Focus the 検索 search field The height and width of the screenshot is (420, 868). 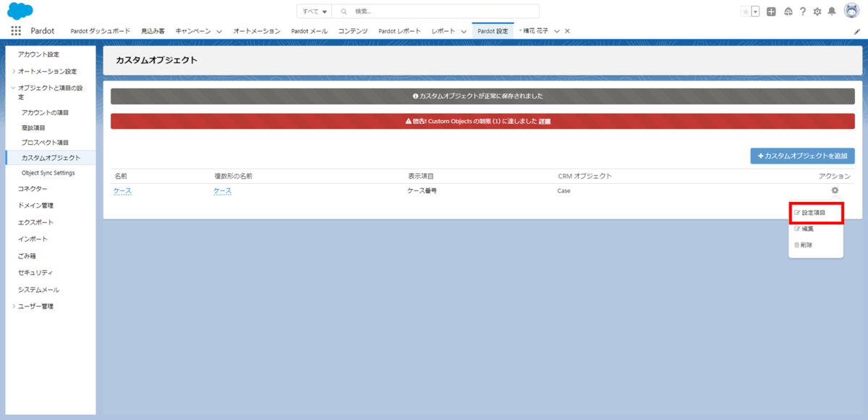(x=435, y=12)
